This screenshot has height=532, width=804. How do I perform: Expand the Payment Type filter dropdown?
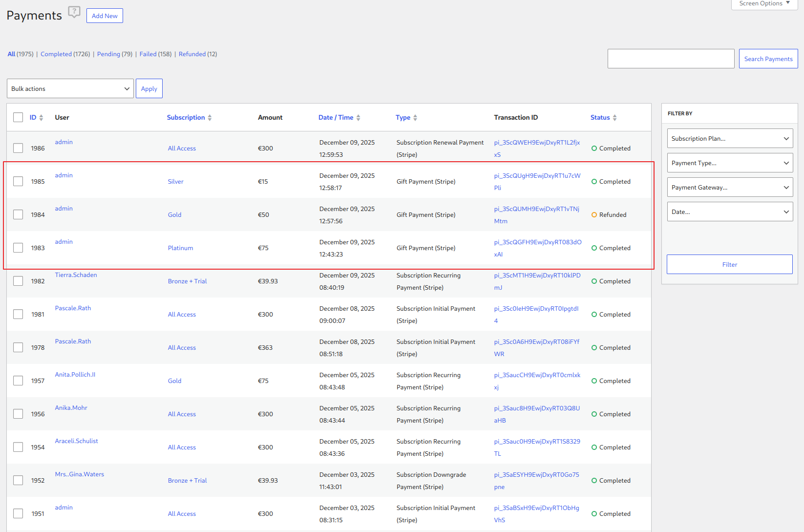(730, 163)
